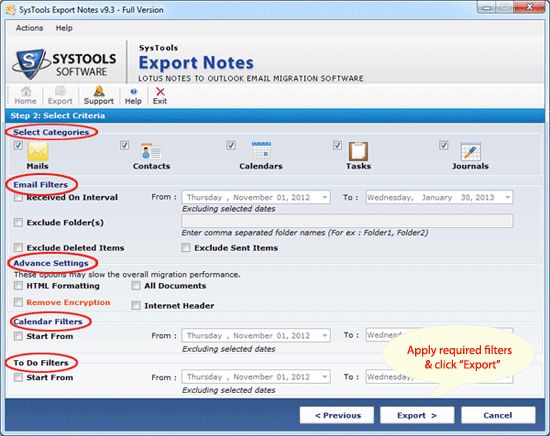Click the Email Filters heading

point(41,185)
